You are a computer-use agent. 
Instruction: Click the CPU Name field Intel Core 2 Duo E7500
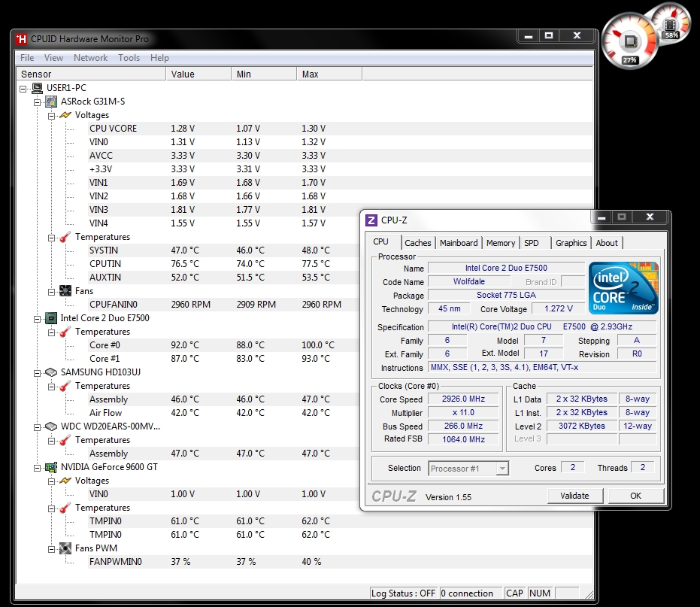(x=506, y=268)
